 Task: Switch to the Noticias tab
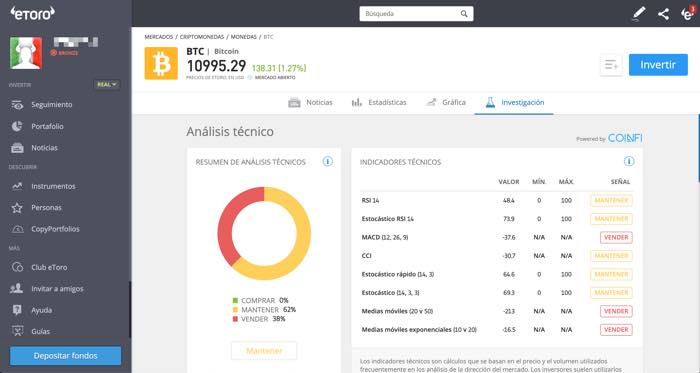(x=310, y=102)
